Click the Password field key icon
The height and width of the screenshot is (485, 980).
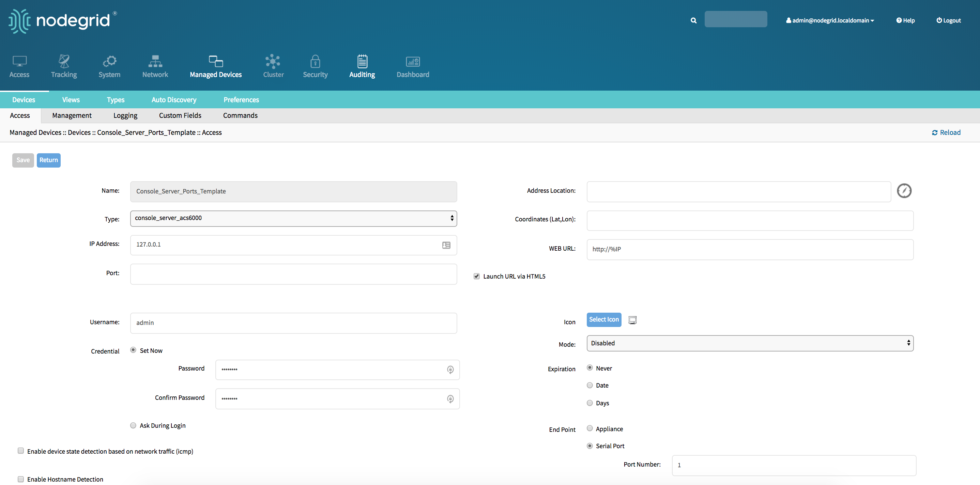pyautogui.click(x=450, y=369)
